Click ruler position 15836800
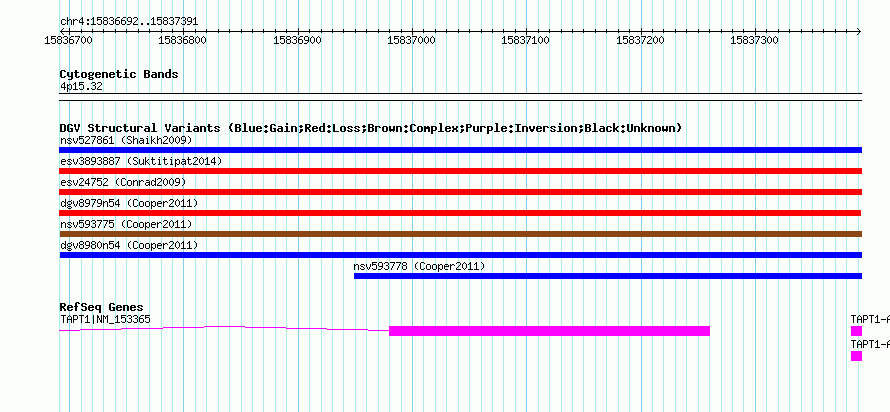This screenshot has width=890, height=412. tap(183, 40)
